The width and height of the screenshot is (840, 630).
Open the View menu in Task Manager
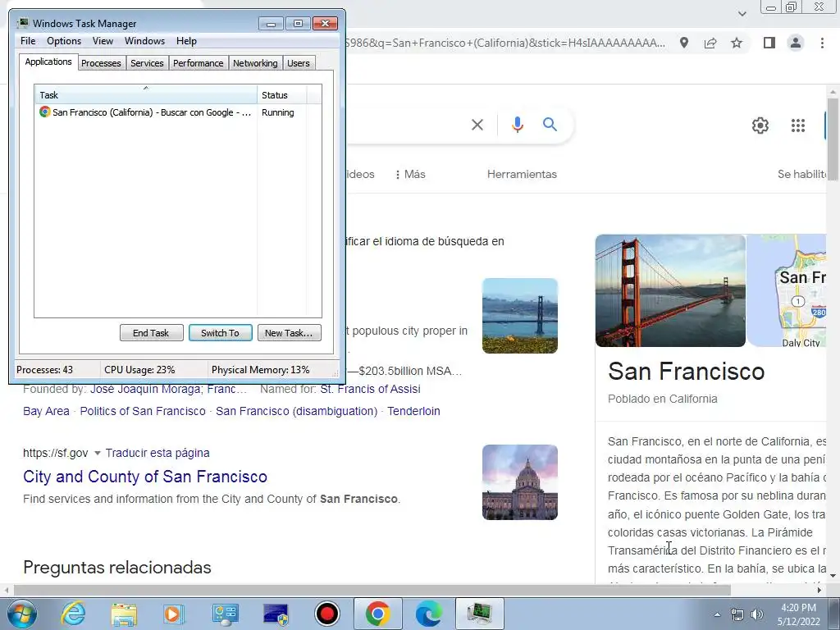pyautogui.click(x=103, y=41)
